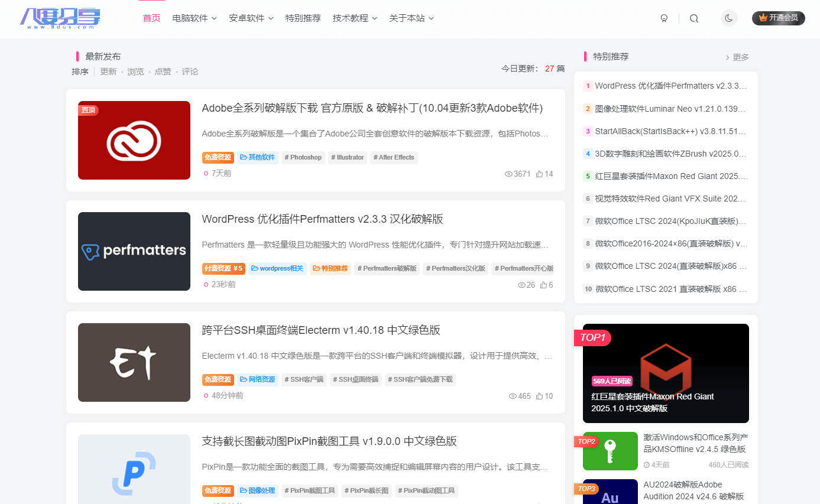
Task: Open the Perfmatters article thumbnail
Action: click(134, 251)
